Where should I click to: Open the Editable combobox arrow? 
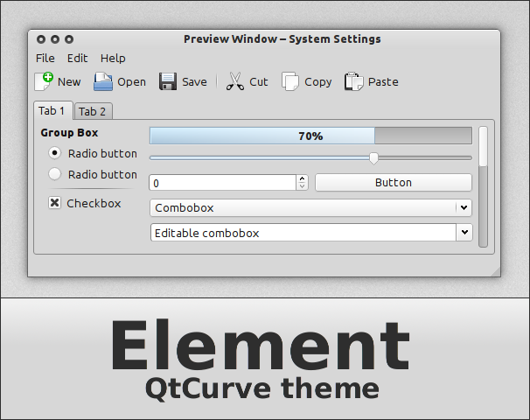pos(464,233)
